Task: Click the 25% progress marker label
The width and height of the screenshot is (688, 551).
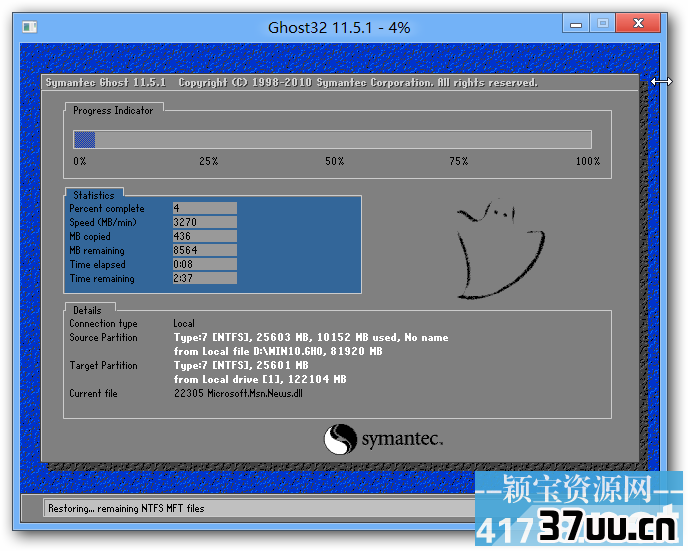Action: 208,161
